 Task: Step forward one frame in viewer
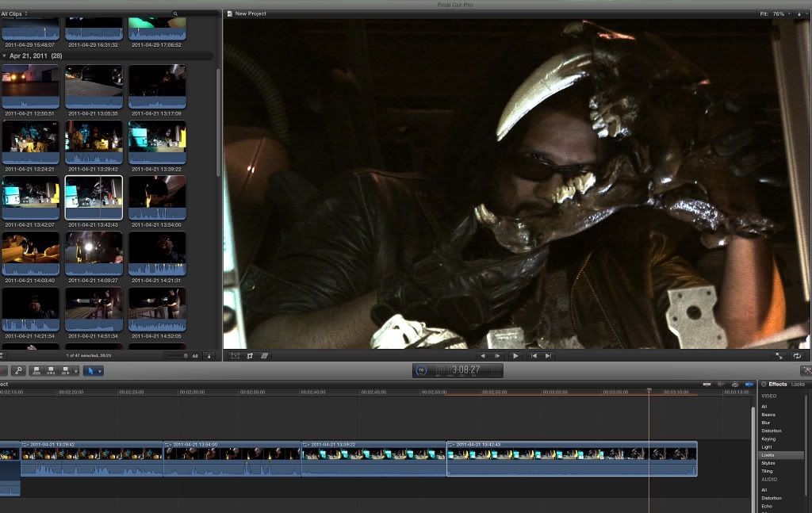click(x=498, y=356)
